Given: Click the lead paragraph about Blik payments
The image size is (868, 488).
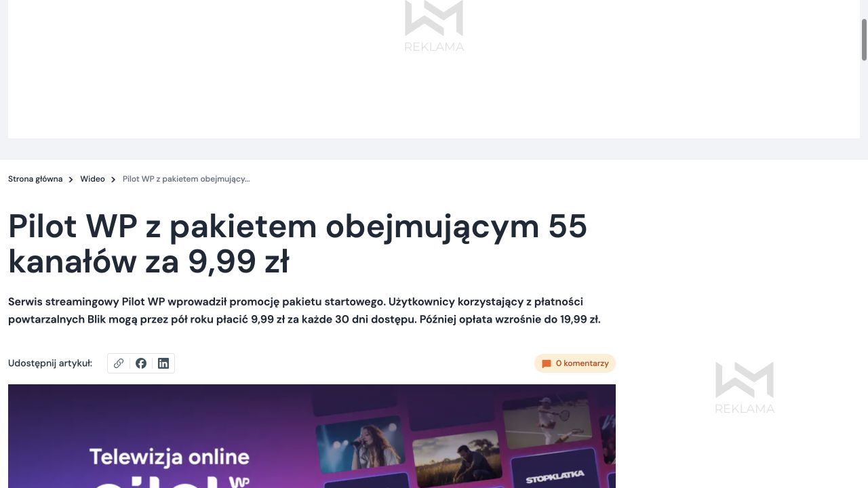Looking at the screenshot, I should [x=304, y=310].
